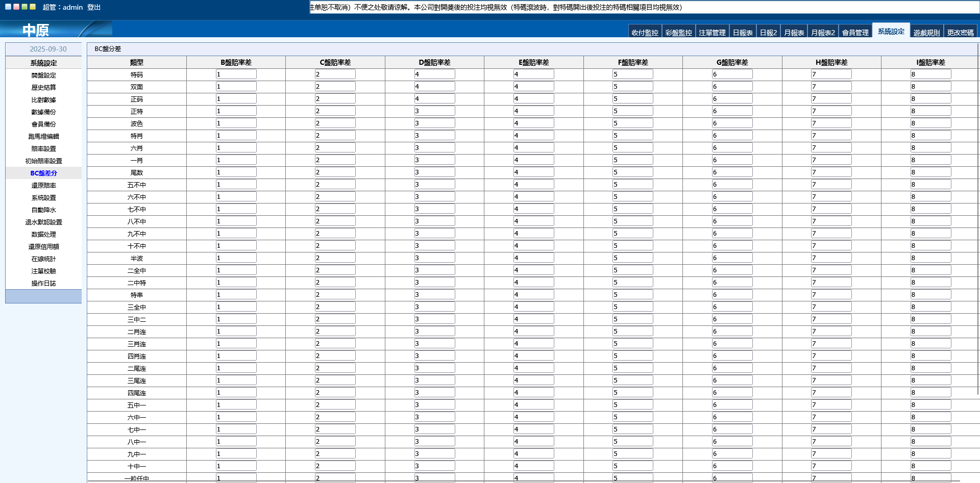Switch to the pink theme color square

pos(16,7)
